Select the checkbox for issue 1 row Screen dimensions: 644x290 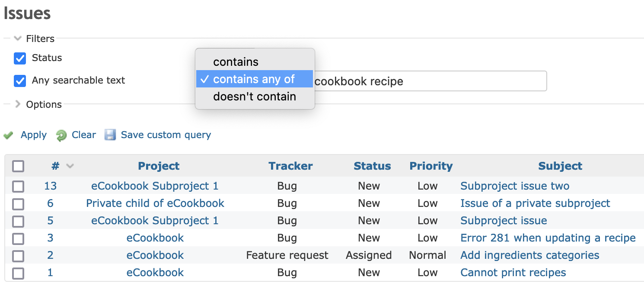[x=18, y=273]
